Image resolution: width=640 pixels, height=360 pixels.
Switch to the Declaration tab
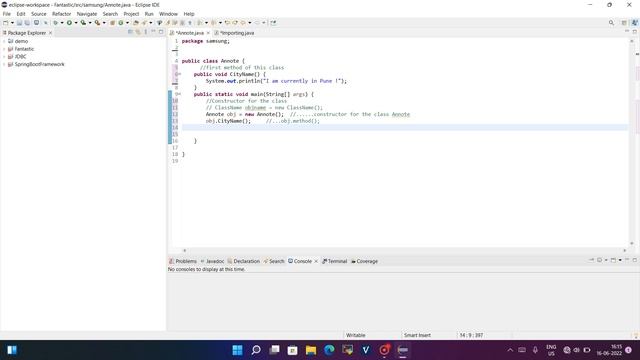pyautogui.click(x=244, y=261)
